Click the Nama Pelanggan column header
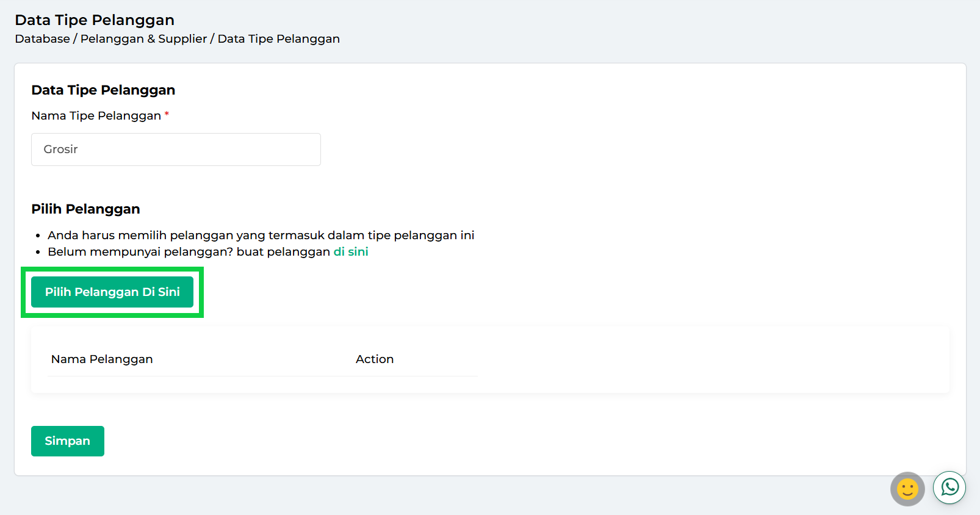Image resolution: width=980 pixels, height=515 pixels. click(x=102, y=359)
